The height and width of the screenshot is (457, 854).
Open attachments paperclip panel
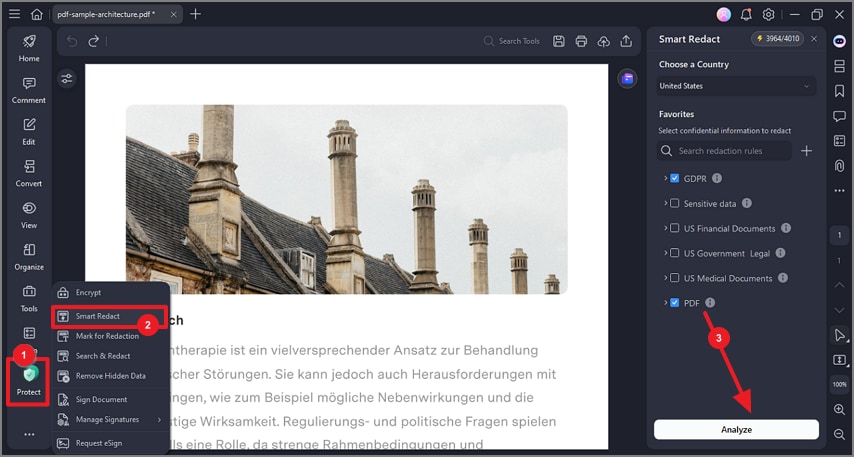point(839,165)
